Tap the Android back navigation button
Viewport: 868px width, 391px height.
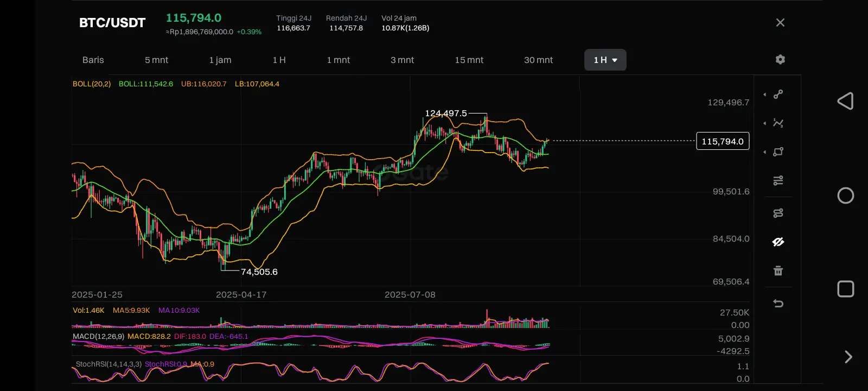pyautogui.click(x=845, y=101)
